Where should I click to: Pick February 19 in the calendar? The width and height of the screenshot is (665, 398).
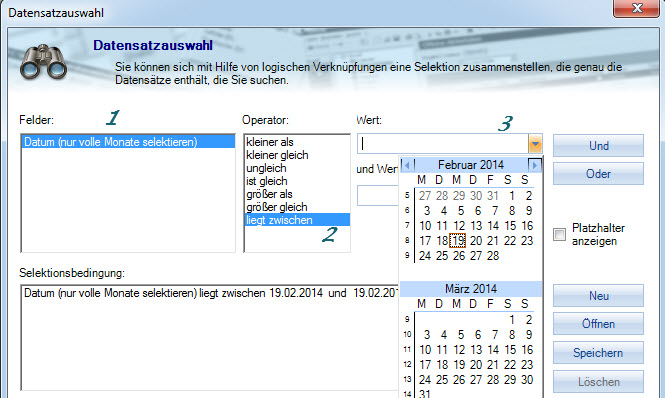pos(458,241)
